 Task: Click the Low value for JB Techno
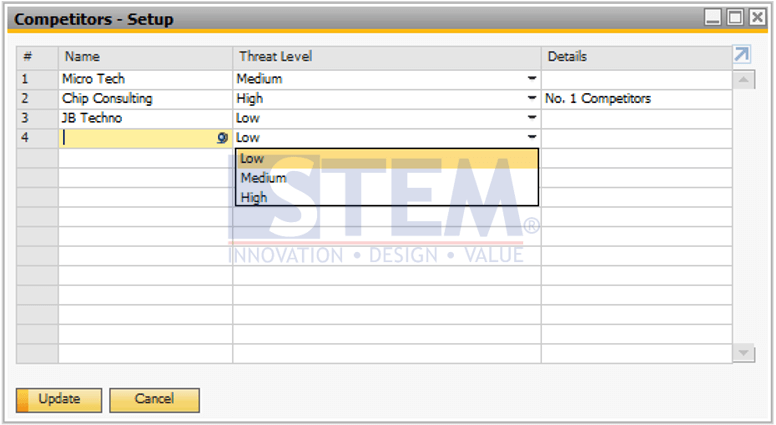tap(248, 118)
